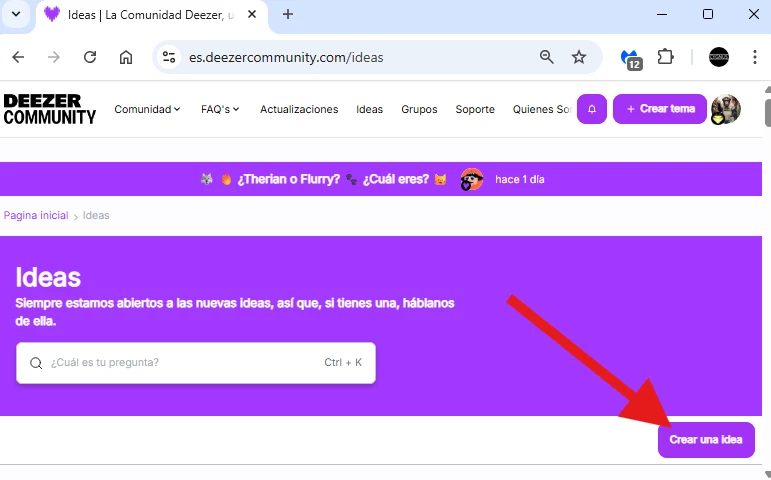Expand the FAQ's menu

[220, 109]
